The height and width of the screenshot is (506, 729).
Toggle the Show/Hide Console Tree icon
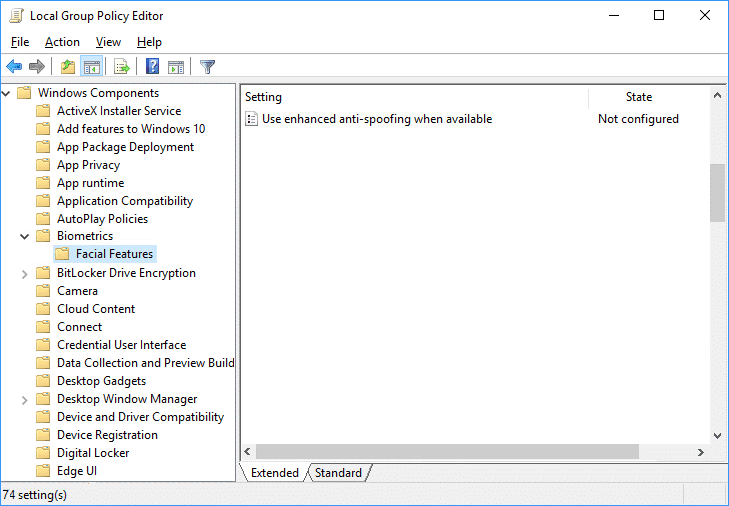[92, 67]
